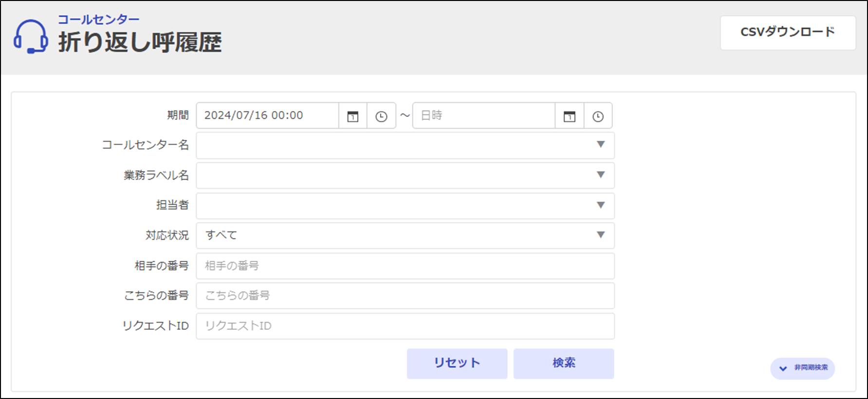Click the リセット button

pos(457,363)
